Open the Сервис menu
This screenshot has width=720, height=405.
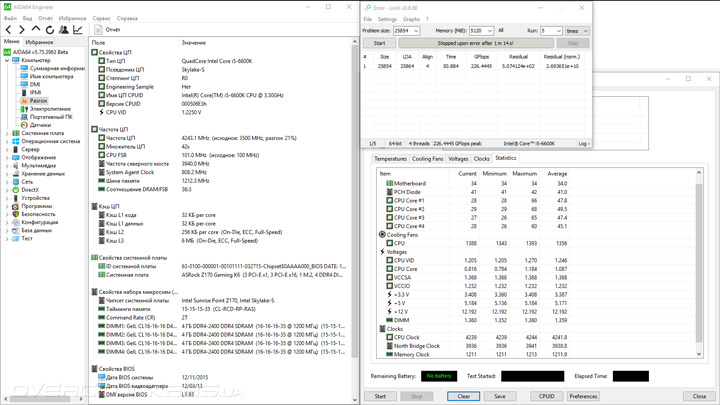point(101,18)
